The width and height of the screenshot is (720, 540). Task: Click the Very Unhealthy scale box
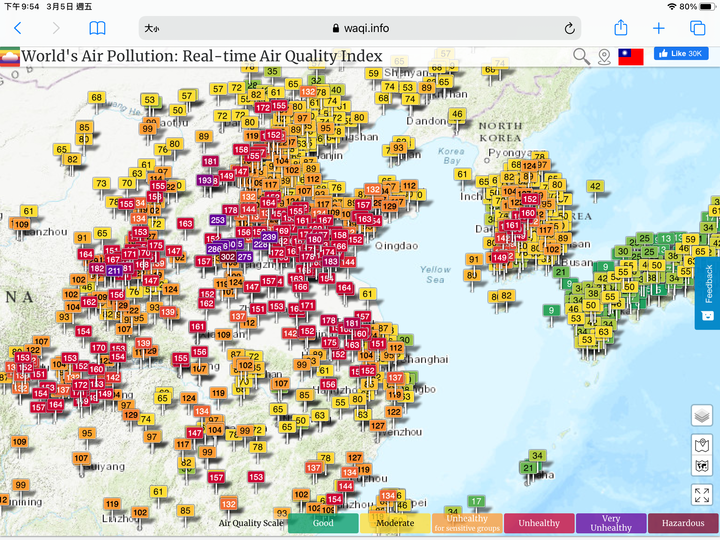[611, 523]
